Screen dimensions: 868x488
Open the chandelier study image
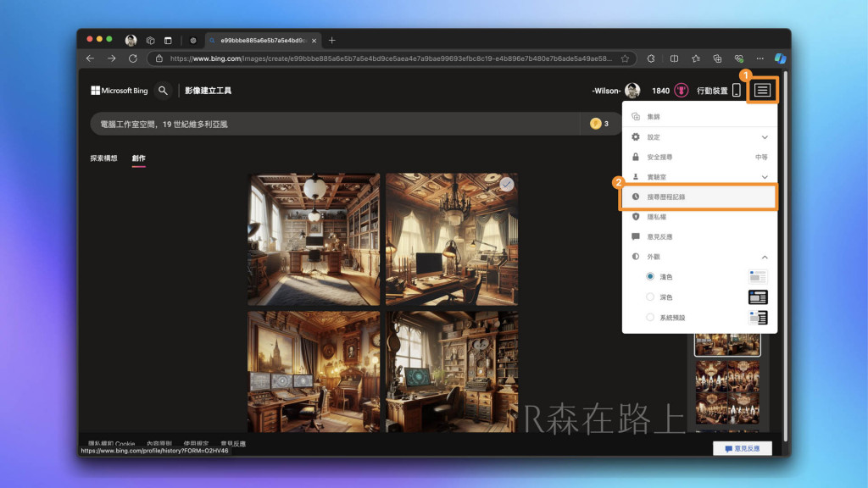452,239
